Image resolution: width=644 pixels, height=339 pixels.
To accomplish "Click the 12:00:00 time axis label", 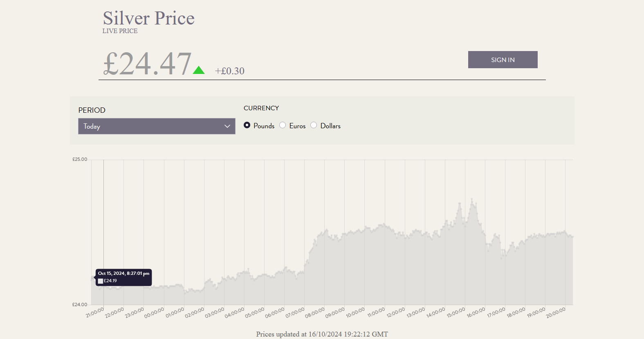I will (396, 312).
